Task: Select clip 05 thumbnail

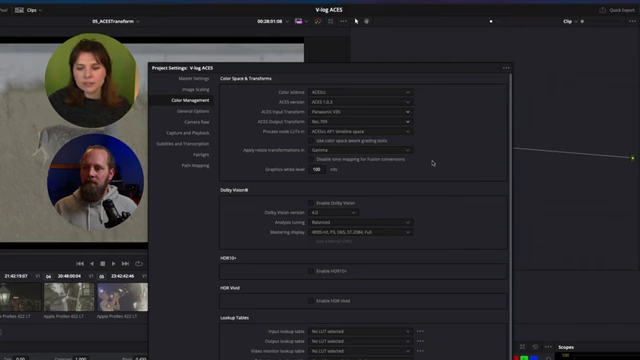Action: (x=122, y=297)
